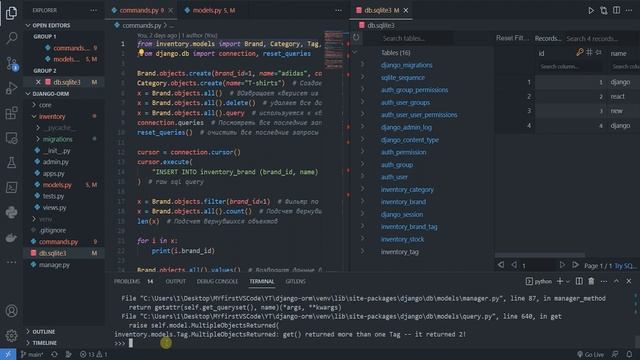Open the Extensions view
Screen dimensions: 640x360
(x=11, y=113)
